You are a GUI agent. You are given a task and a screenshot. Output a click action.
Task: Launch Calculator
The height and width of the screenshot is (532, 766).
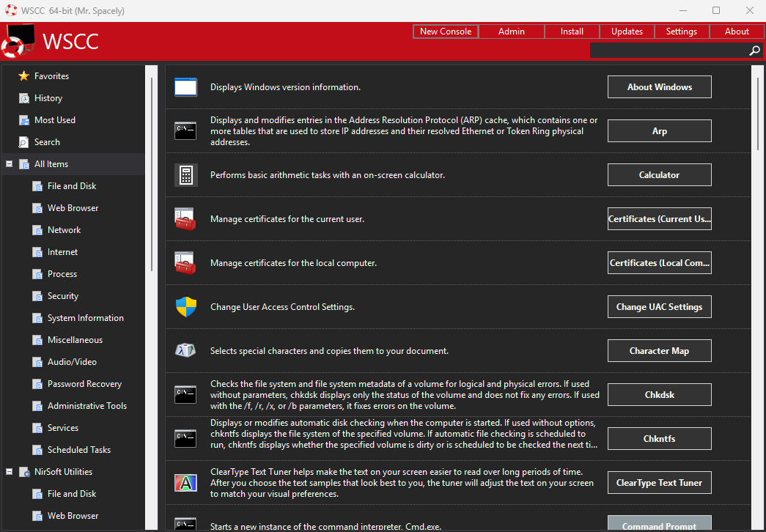pyautogui.click(x=660, y=175)
